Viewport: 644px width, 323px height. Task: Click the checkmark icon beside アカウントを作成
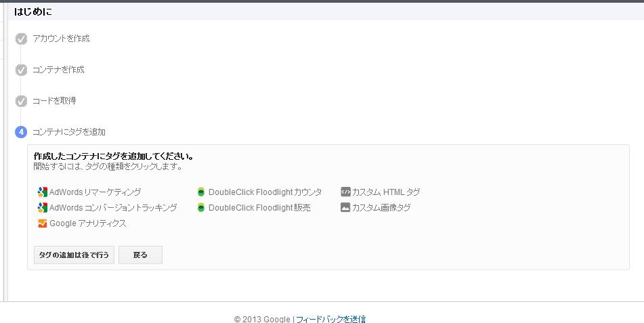pos(21,39)
